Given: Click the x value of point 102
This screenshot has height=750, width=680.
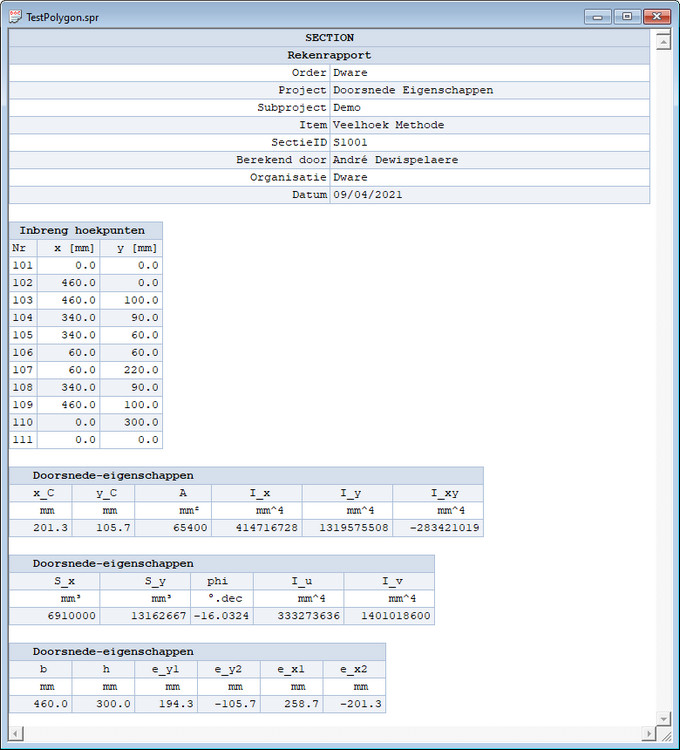Looking at the screenshot, I should coord(78,283).
